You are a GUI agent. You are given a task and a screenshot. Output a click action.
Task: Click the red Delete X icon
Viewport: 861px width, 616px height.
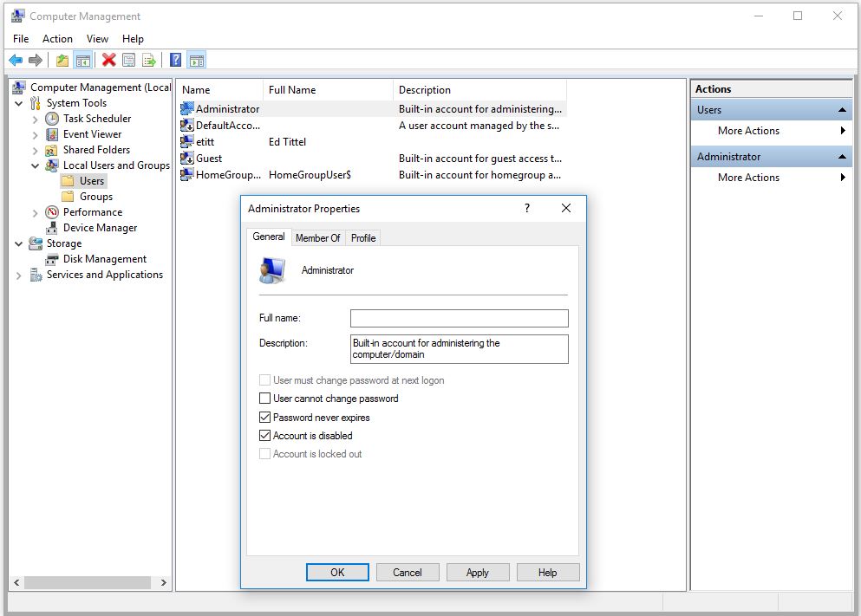click(x=108, y=60)
